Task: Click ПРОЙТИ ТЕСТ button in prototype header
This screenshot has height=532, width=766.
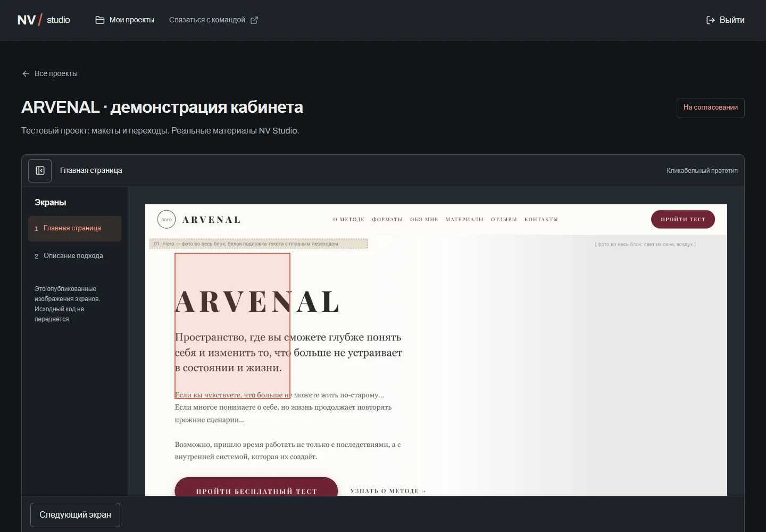Action: tap(683, 219)
